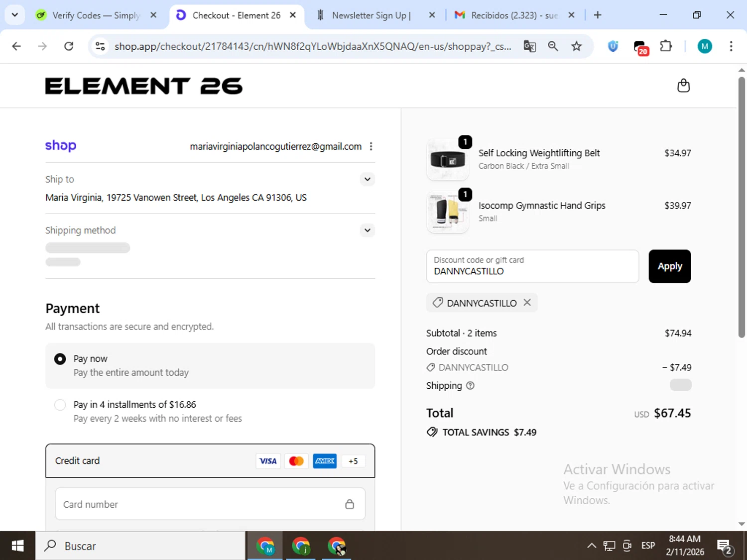View site information icon in address bar
This screenshot has width=747, height=560.
100,46
